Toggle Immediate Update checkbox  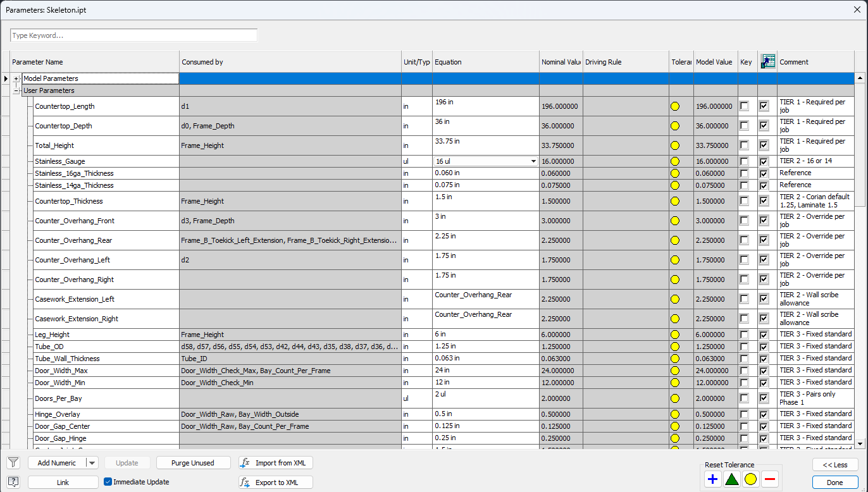point(108,482)
